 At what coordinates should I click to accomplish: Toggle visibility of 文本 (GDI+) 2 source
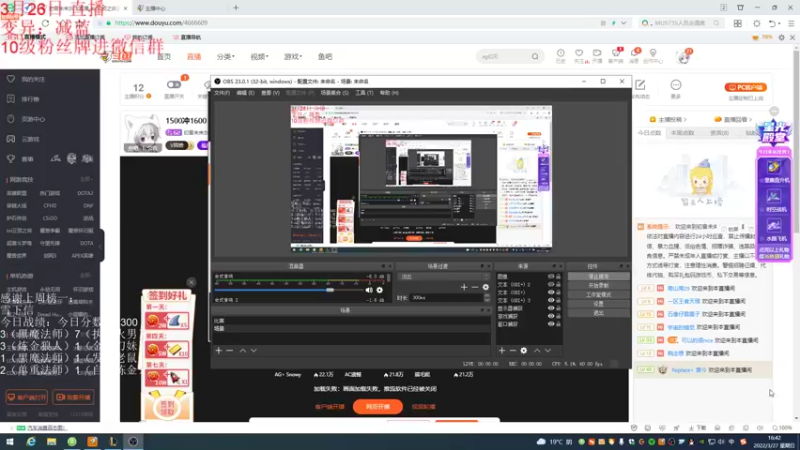tap(551, 285)
